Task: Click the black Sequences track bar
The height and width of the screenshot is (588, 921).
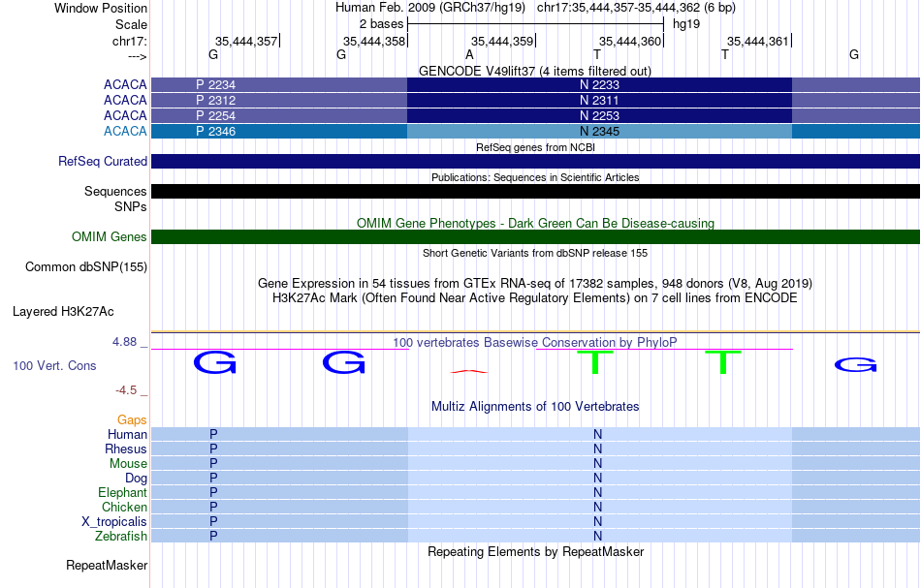Action: pyautogui.click(x=536, y=191)
